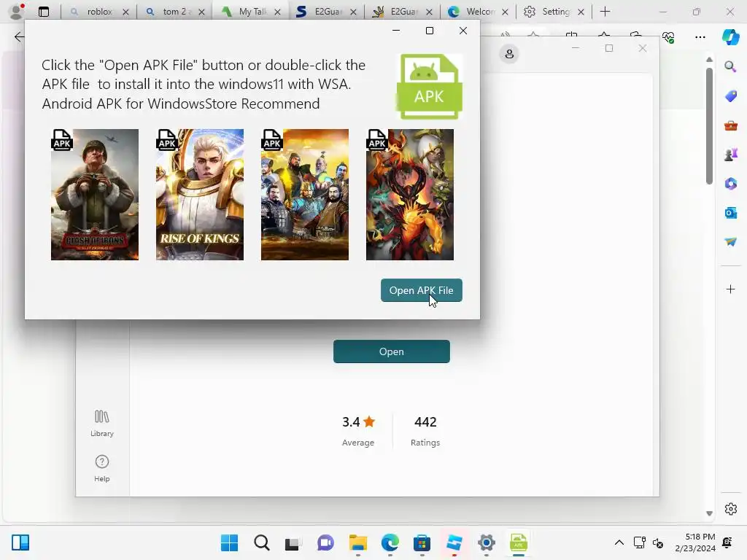Click the 442 ratings count
The width and height of the screenshot is (747, 560).
click(x=425, y=422)
